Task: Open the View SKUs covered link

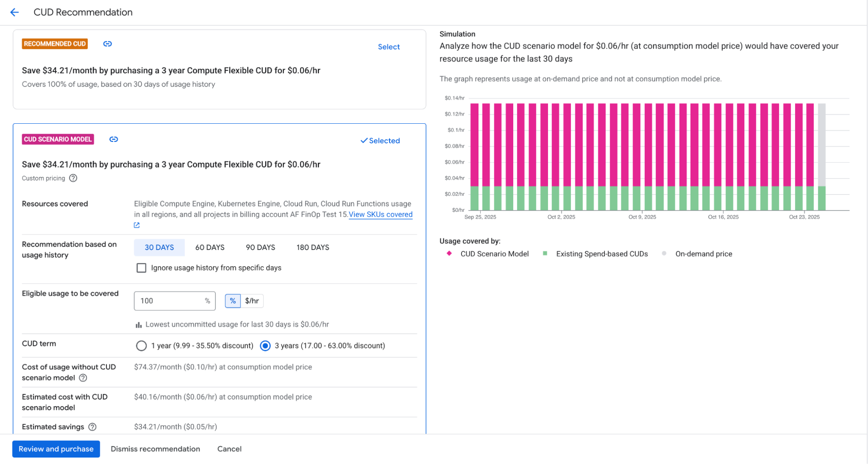Action: click(x=380, y=214)
